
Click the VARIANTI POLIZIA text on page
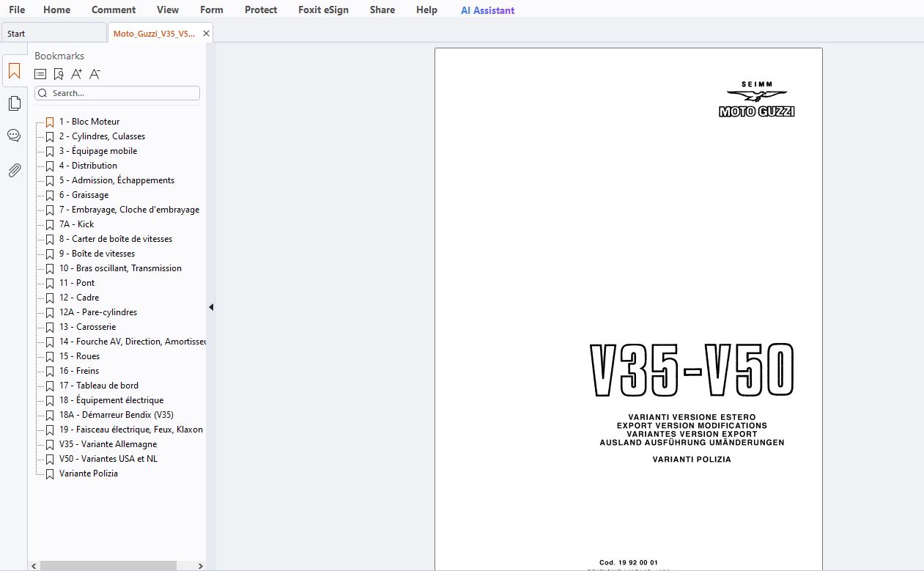pyautogui.click(x=692, y=460)
